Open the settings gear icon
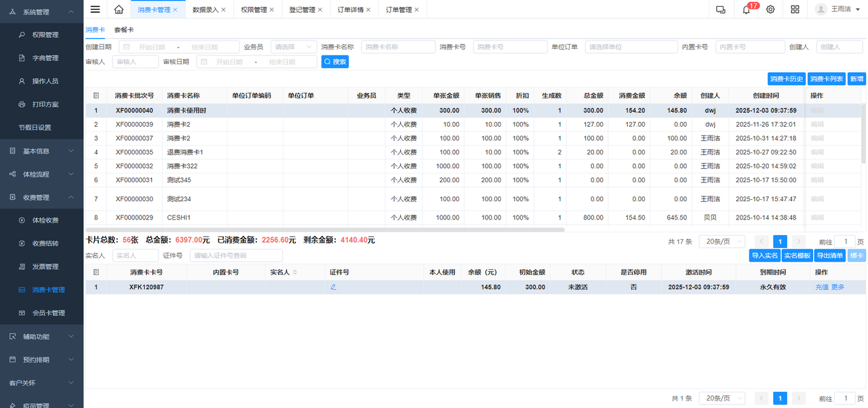Image resolution: width=868 pixels, height=408 pixels. pyautogui.click(x=770, y=9)
